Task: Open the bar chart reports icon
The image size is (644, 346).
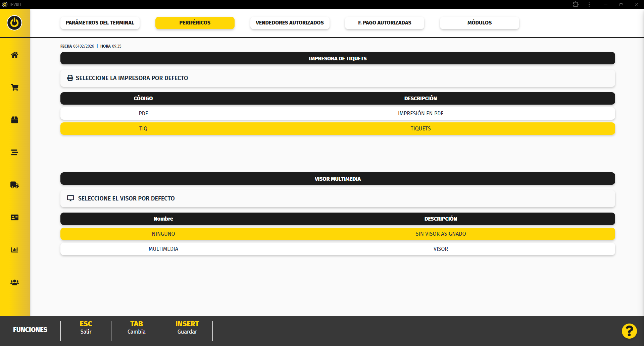Action: click(14, 250)
